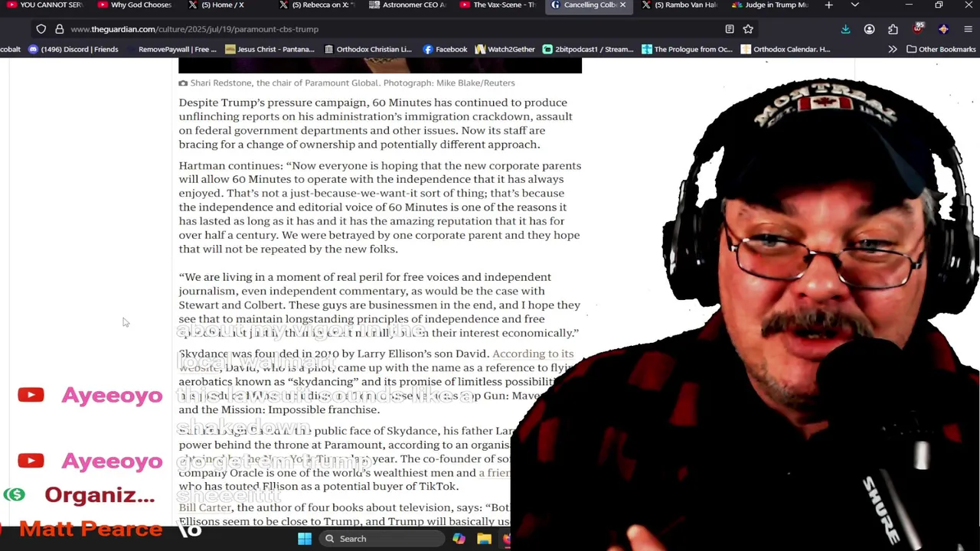Image resolution: width=980 pixels, height=551 pixels.
Task: Close the Cancelling Colbert tab
Action: (x=622, y=5)
